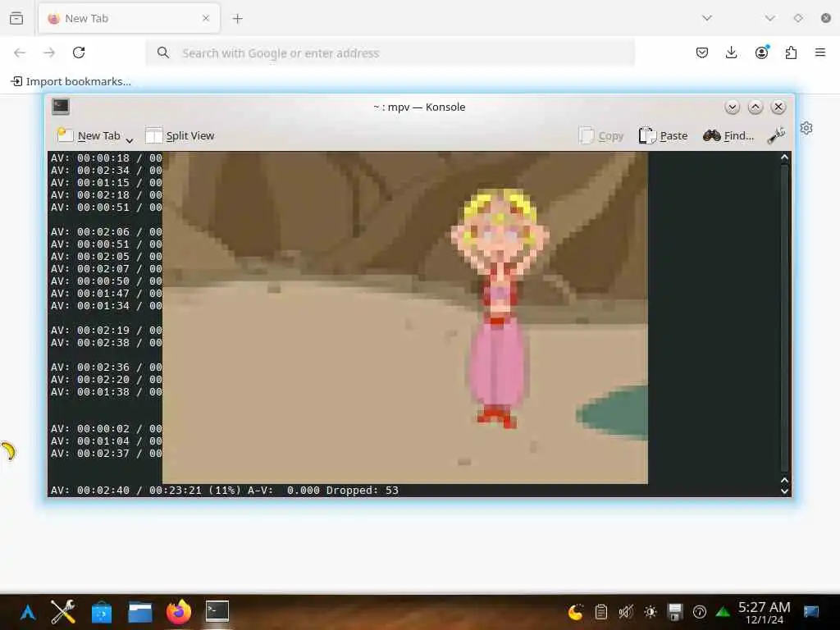Viewport: 840px width, 630px height.
Task: Click the line reading AV: 00:01:04
Action: 106,441
